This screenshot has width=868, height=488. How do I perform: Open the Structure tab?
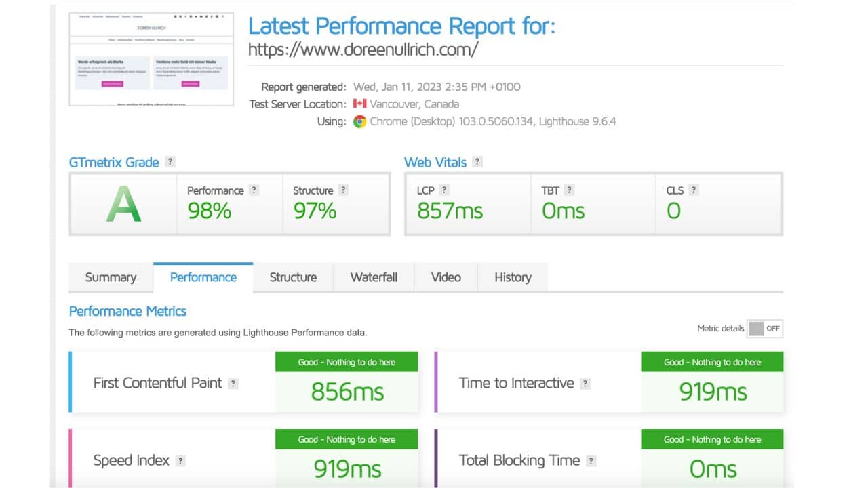point(293,277)
